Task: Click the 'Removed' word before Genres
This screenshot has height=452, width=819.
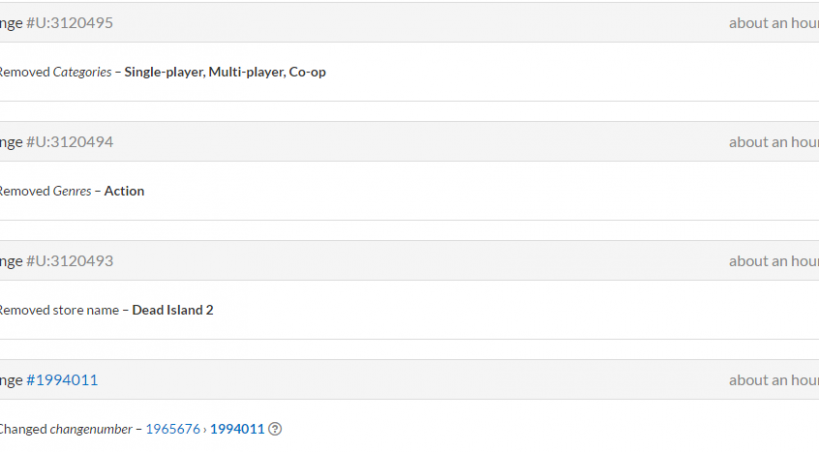Action: [23, 191]
